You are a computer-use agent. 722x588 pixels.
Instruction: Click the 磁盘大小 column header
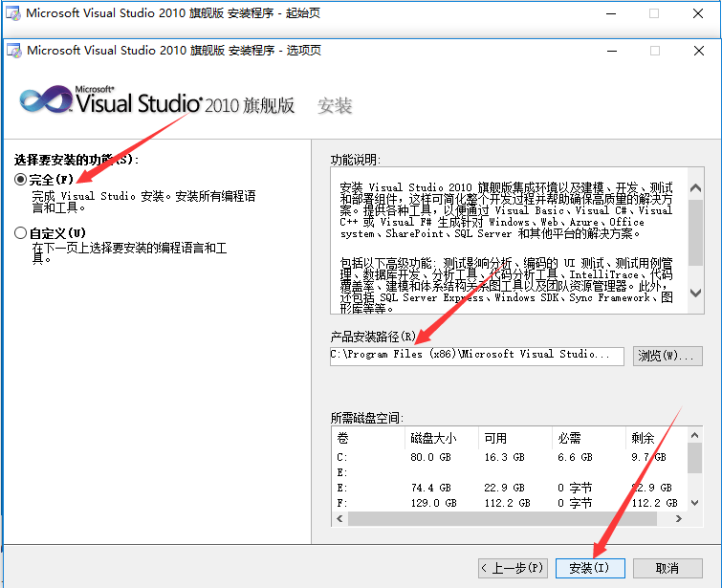(442, 438)
